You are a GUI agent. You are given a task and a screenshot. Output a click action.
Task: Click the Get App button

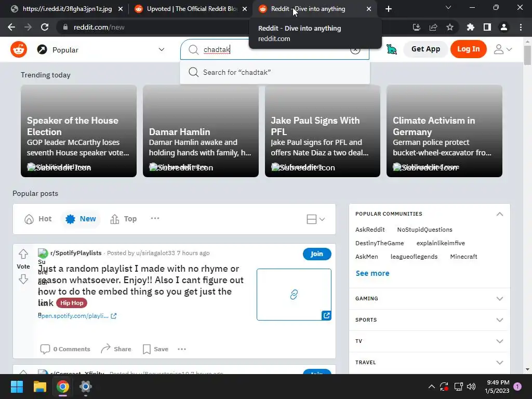tap(425, 49)
